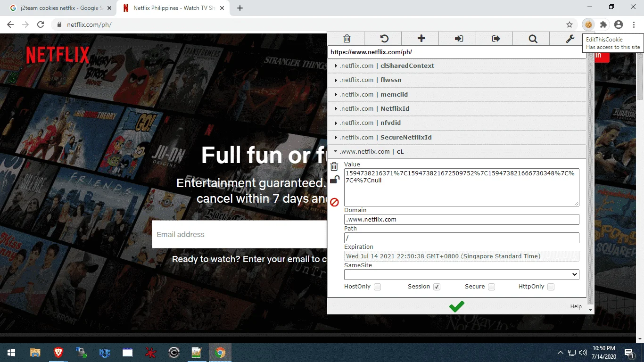Image resolution: width=644 pixels, height=362 pixels.
Task: Collapse the cL cookie row
Action: (x=456, y=151)
